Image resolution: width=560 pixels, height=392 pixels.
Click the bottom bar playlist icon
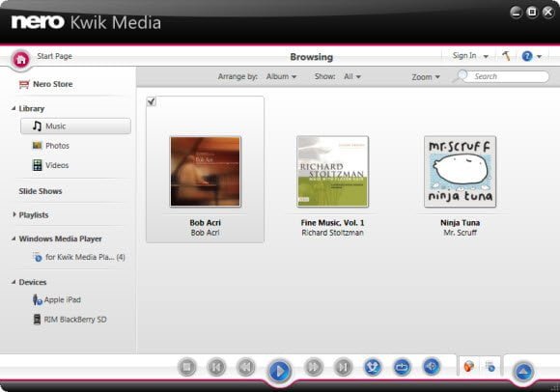[x=490, y=366]
